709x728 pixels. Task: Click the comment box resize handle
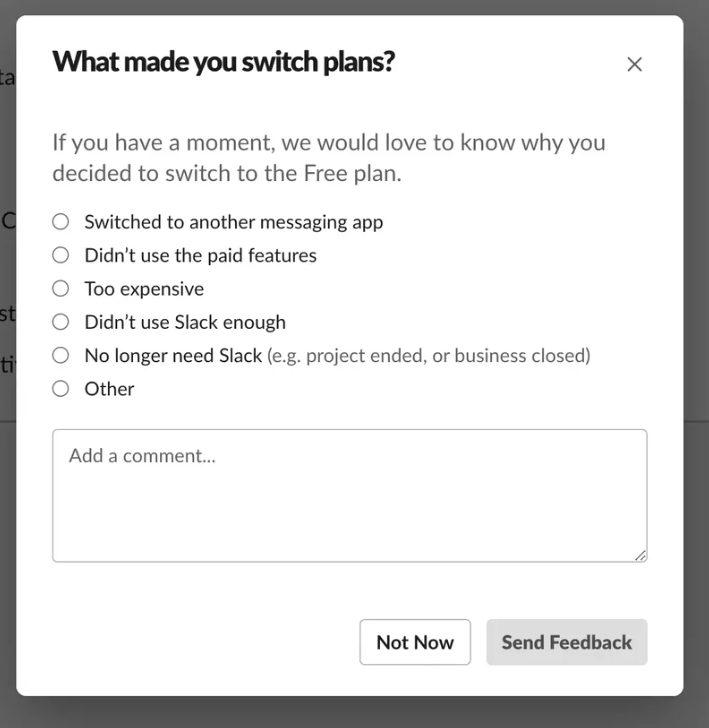[640, 555]
